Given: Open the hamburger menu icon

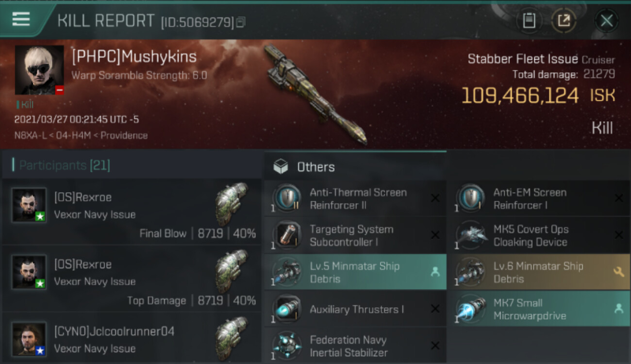Looking at the screenshot, I should (x=21, y=19).
